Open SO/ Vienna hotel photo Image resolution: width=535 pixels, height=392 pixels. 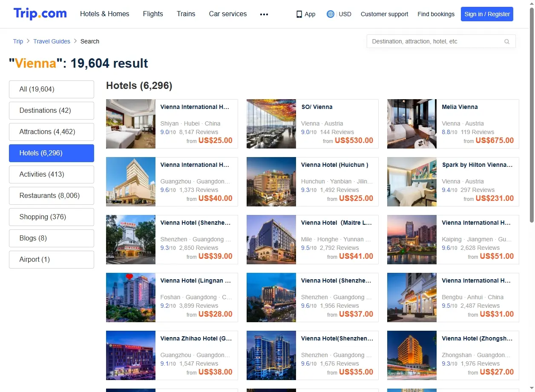pyautogui.click(x=271, y=124)
